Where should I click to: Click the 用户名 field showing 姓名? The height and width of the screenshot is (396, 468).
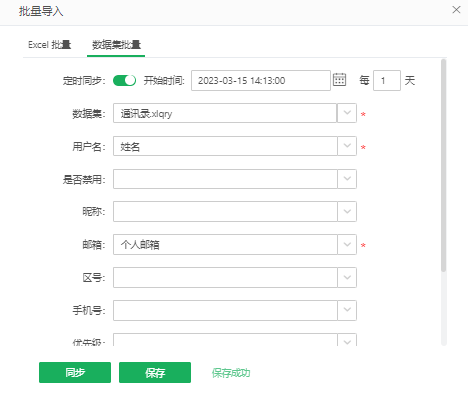[x=225, y=146]
